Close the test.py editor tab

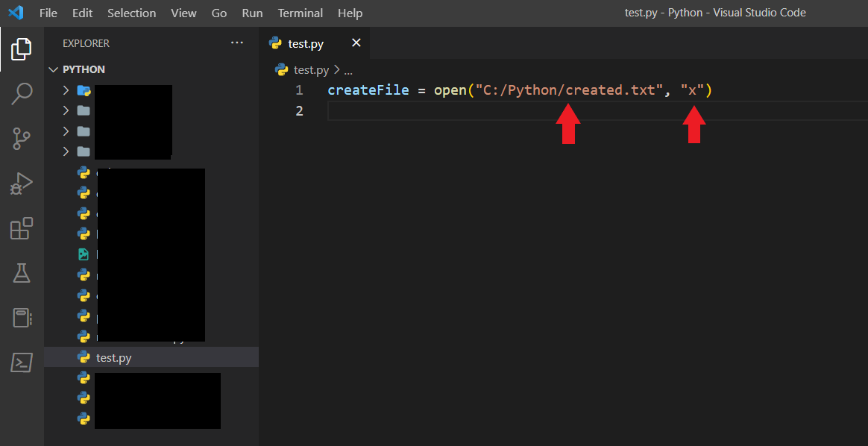(x=356, y=43)
